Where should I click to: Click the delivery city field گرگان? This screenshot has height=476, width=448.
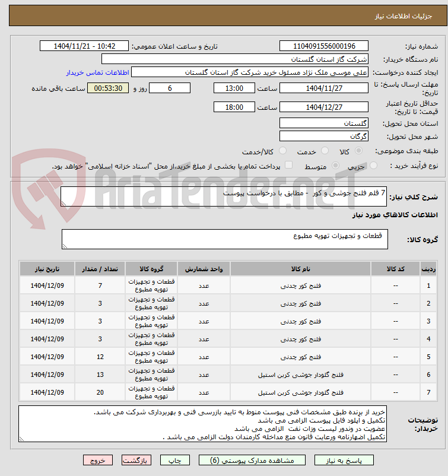(324, 136)
